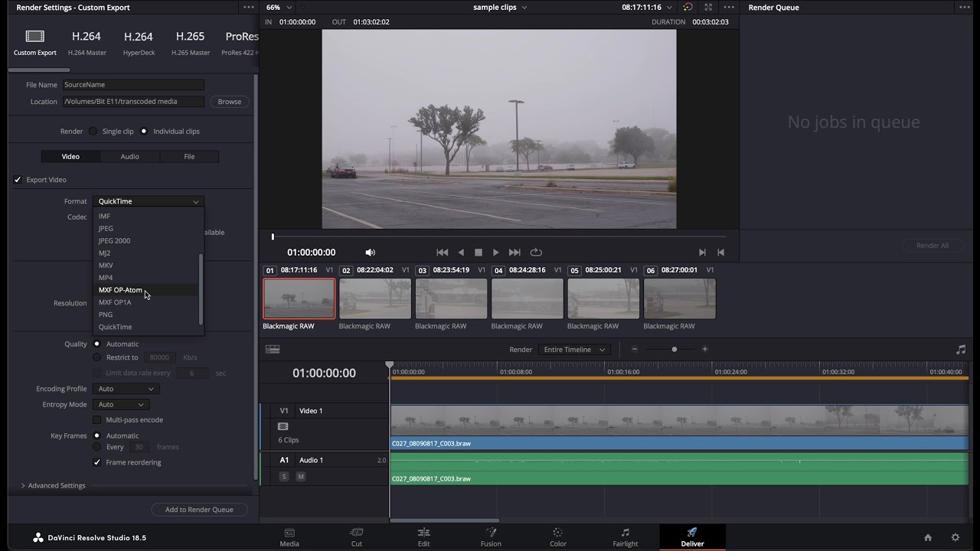This screenshot has height=551, width=980.
Task: Click Add to Render Queue
Action: [199, 510]
